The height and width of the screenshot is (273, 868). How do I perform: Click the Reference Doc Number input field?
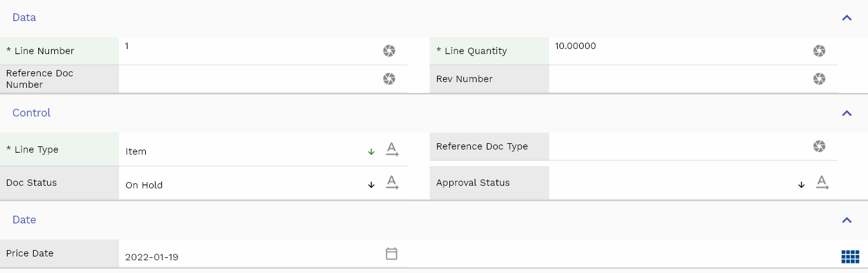click(249, 79)
